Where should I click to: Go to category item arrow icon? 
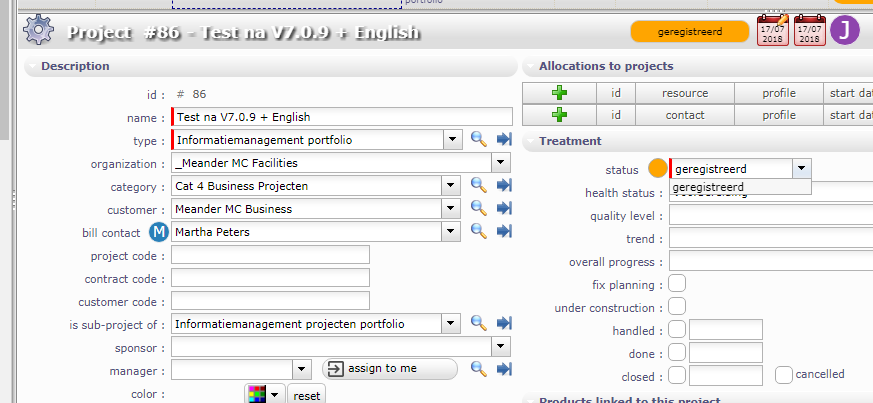click(504, 186)
